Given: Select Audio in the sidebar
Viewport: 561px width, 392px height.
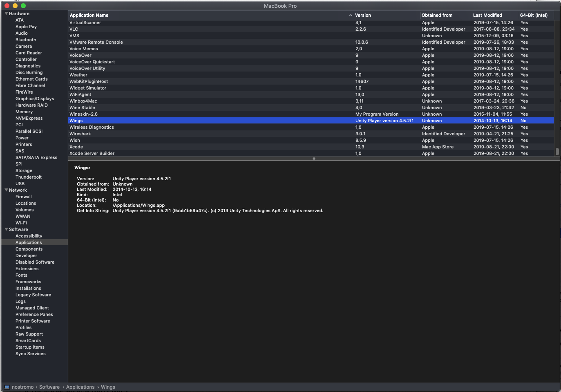Looking at the screenshot, I should point(22,33).
